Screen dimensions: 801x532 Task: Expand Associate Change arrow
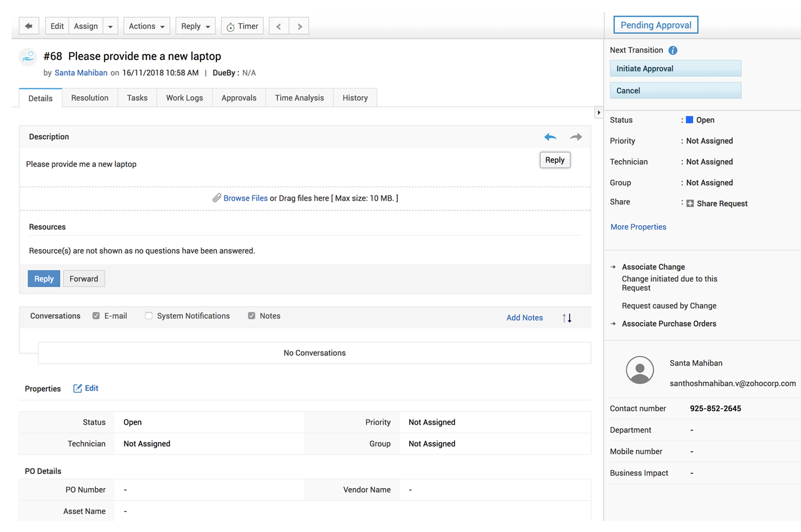click(x=613, y=267)
